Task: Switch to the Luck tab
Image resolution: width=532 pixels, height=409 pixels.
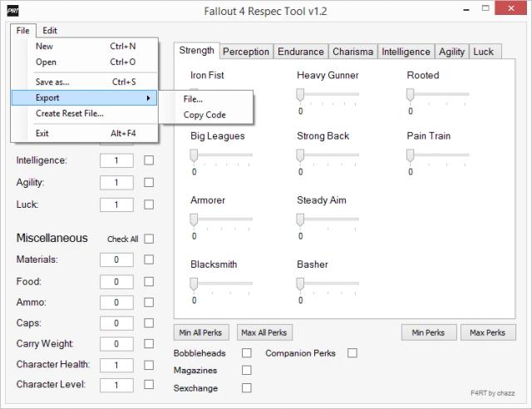Action: click(x=484, y=52)
